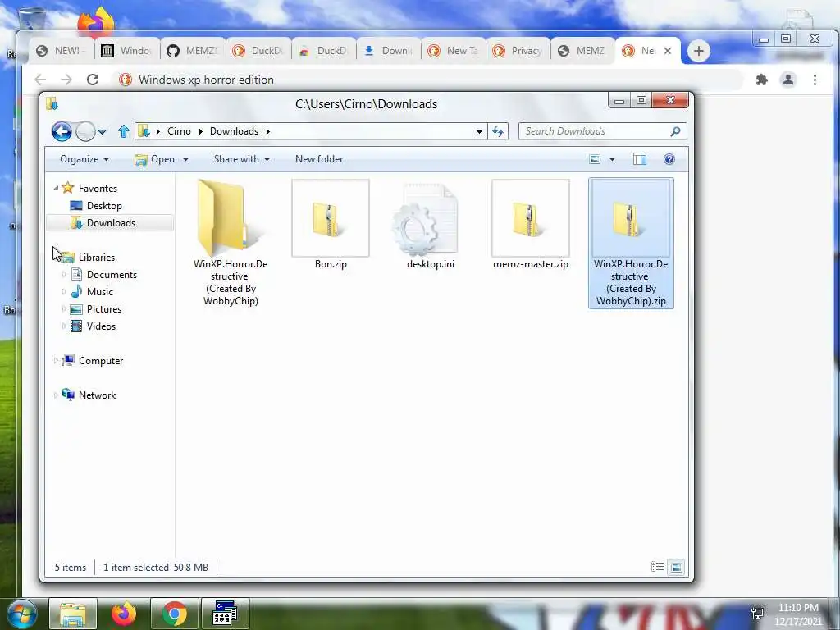This screenshot has width=840, height=630.
Task: Open the browser profile icon
Action: (788, 80)
